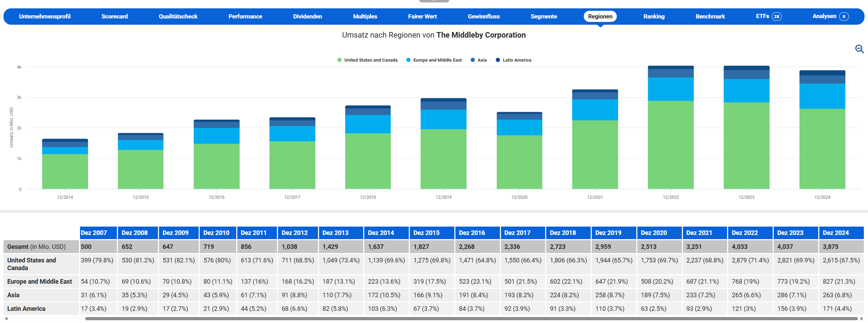Open the Dividenden tab
The image size is (868, 323).
(308, 16)
